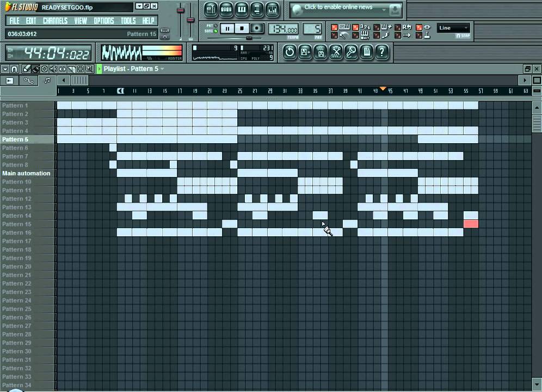Image resolution: width=542 pixels, height=392 pixels.
Task: Open the OPTIONS menu
Action: (104, 21)
